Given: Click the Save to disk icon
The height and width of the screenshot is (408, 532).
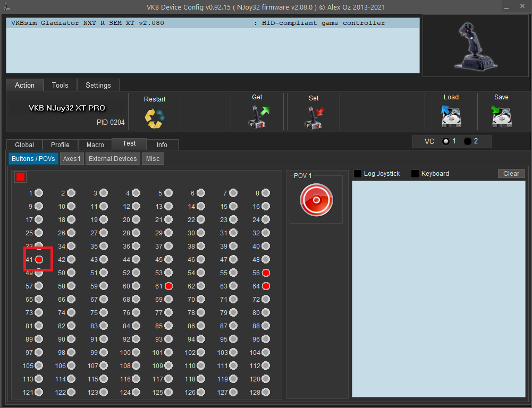Looking at the screenshot, I should (x=501, y=116).
